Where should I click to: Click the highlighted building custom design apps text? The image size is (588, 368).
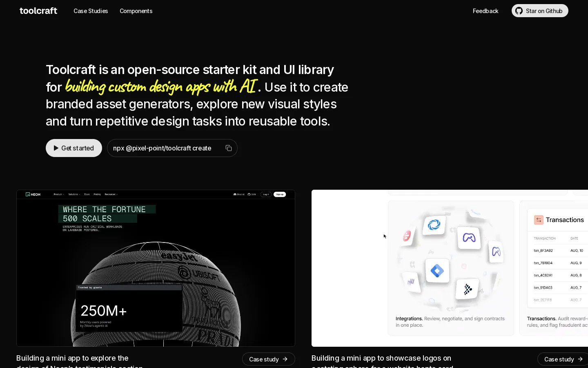[x=161, y=86]
